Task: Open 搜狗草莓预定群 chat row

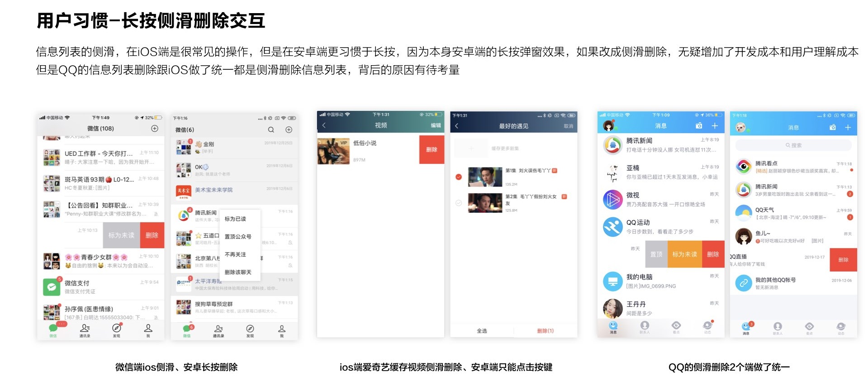Action: tap(234, 307)
